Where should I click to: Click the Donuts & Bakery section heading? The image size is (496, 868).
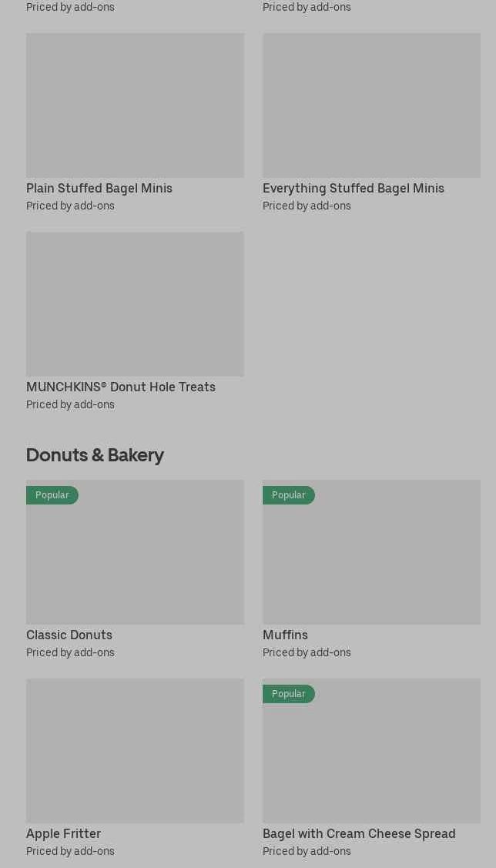pyautogui.click(x=95, y=455)
